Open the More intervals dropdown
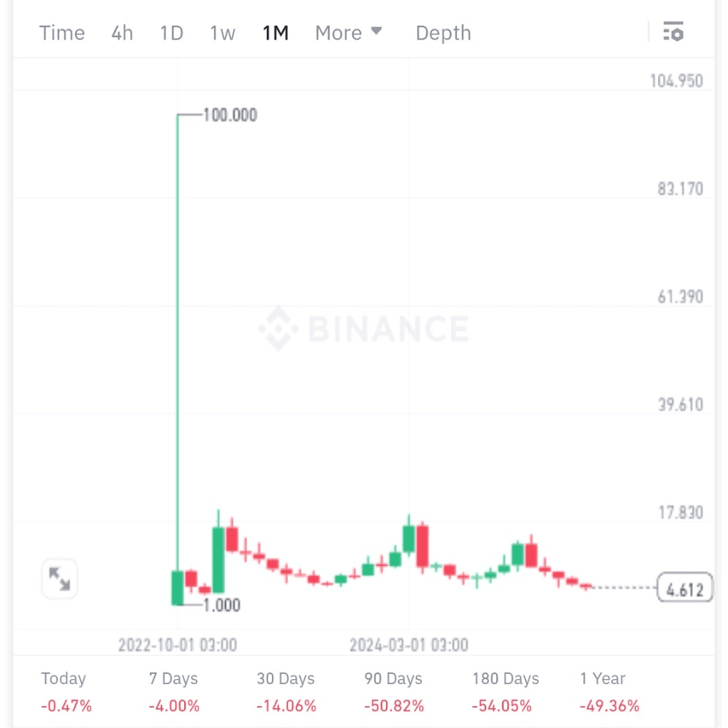The image size is (728, 728). [349, 33]
